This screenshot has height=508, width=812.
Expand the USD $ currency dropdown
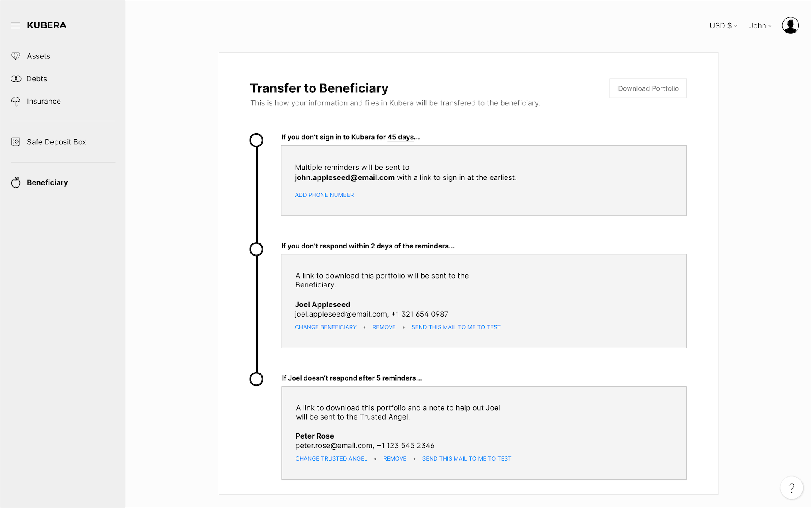pos(723,26)
